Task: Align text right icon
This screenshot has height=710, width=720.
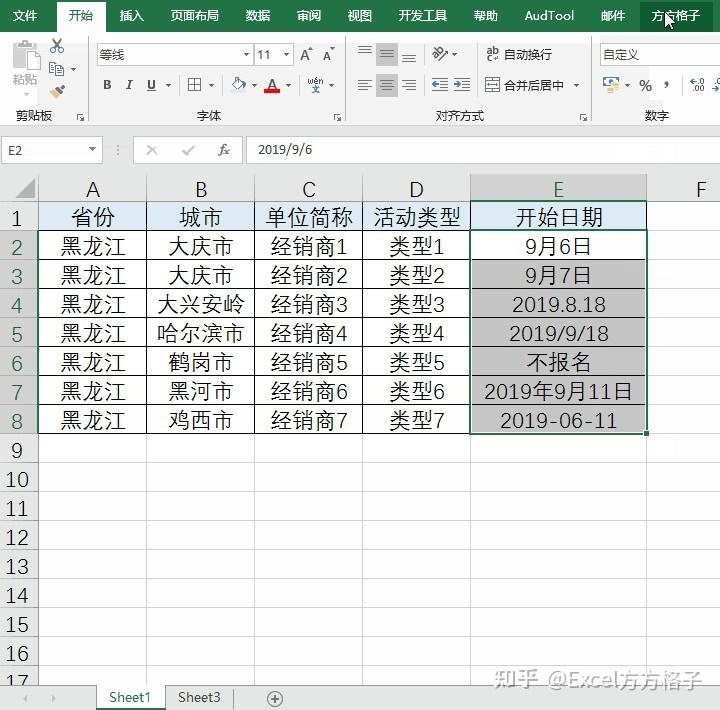Action: (x=409, y=85)
